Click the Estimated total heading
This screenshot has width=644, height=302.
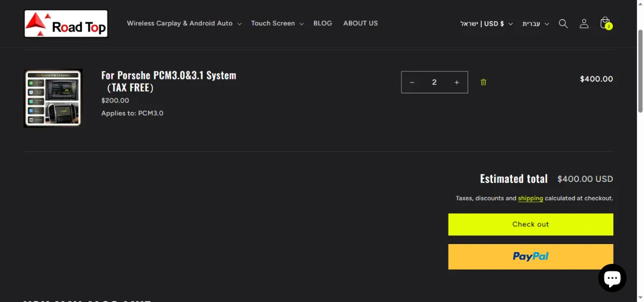514,179
